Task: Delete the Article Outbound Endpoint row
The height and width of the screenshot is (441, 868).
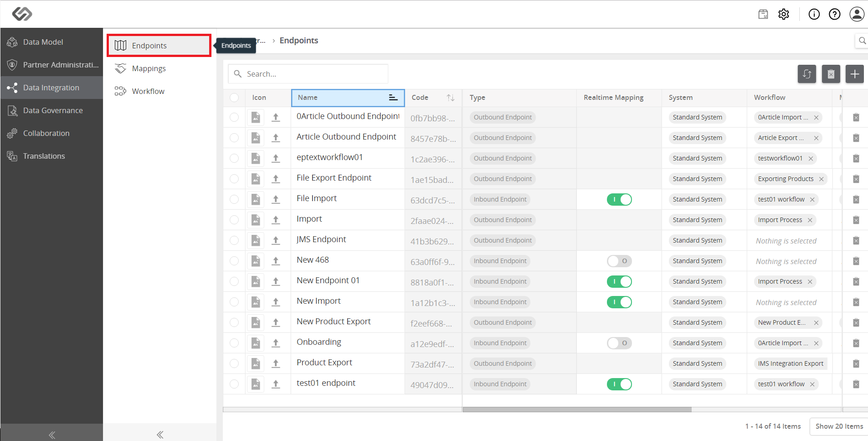Action: pyautogui.click(x=856, y=138)
